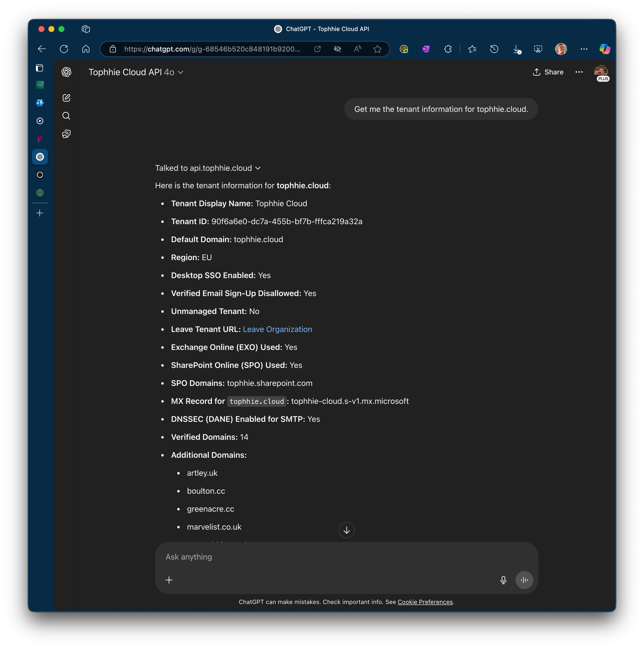Click the yellow-green browser extension icon

pyautogui.click(x=404, y=49)
